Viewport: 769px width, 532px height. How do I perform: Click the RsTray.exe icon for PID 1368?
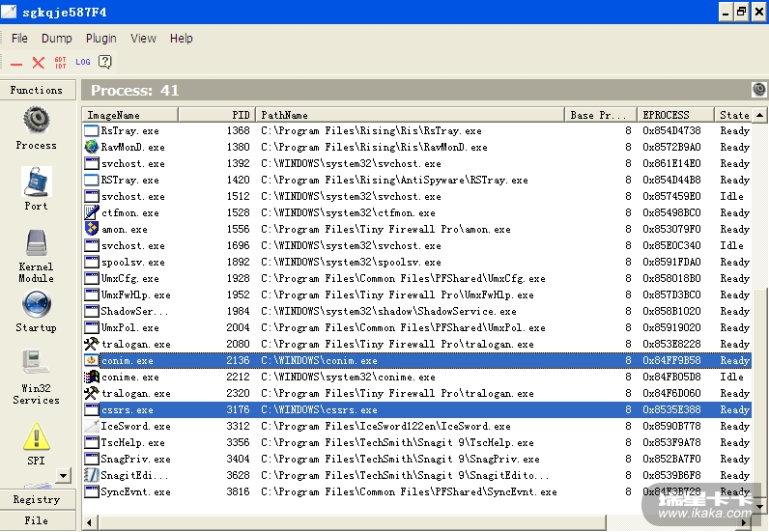[91, 130]
